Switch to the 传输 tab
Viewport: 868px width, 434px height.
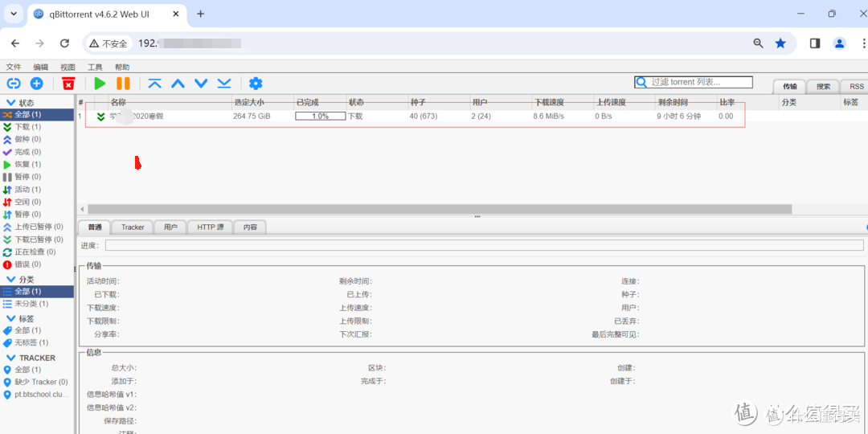coord(789,86)
